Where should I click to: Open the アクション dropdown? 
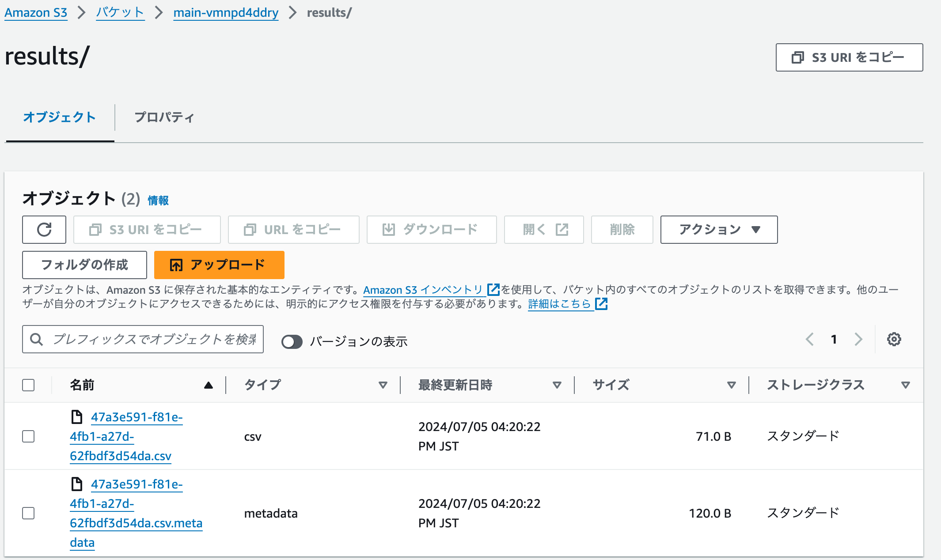coord(718,230)
